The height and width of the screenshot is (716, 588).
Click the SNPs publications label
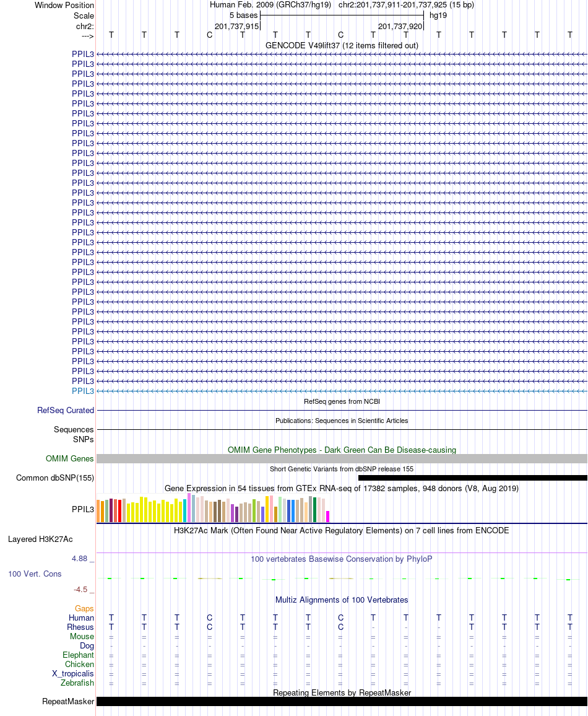[x=84, y=439]
